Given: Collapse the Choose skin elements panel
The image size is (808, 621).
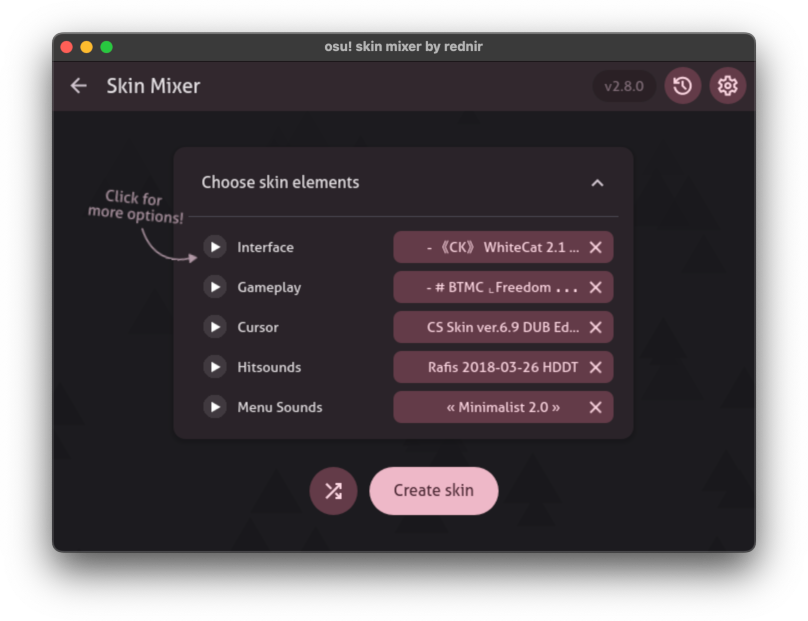Looking at the screenshot, I should click(x=597, y=182).
